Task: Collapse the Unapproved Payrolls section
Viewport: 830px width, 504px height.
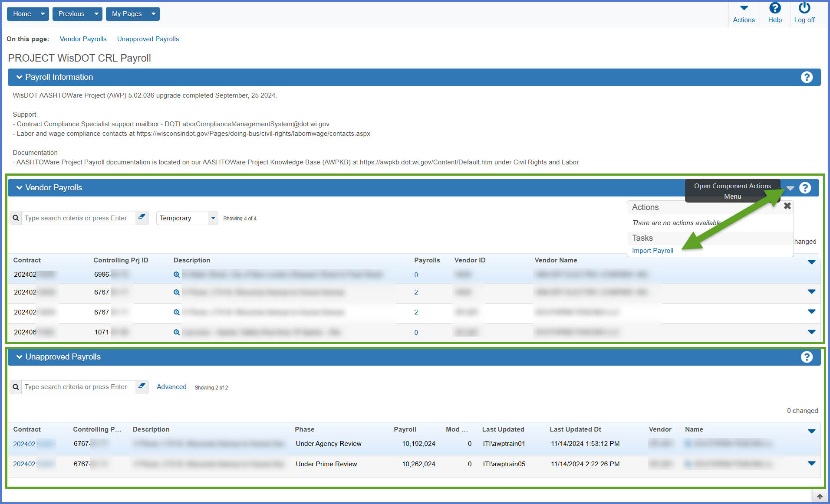Action: (x=19, y=357)
